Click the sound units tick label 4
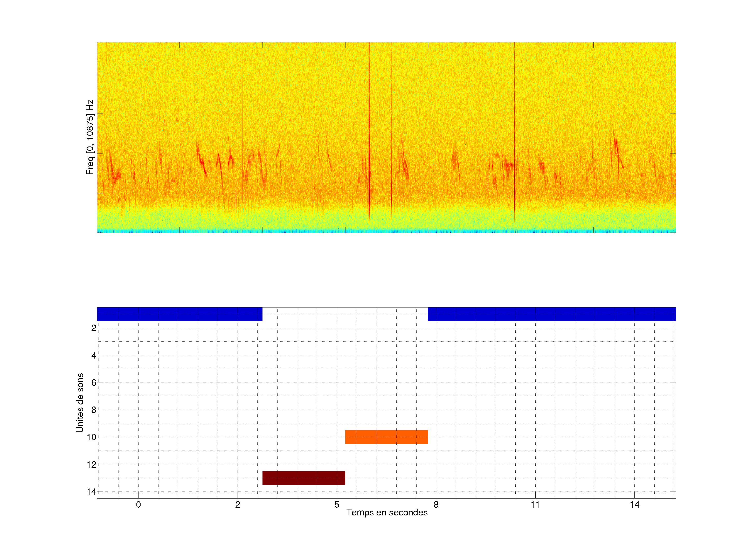 [x=94, y=355]
